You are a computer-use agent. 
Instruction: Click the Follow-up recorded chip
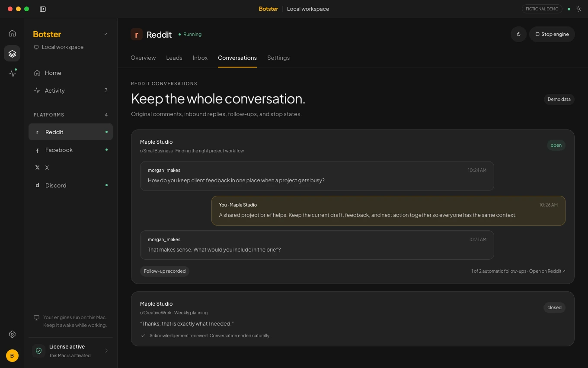165,271
